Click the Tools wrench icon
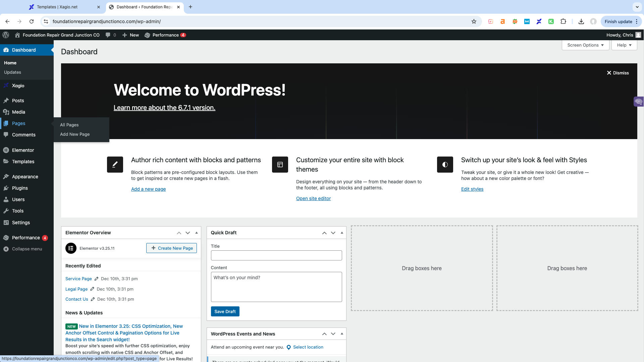644x362 pixels. (x=6, y=211)
